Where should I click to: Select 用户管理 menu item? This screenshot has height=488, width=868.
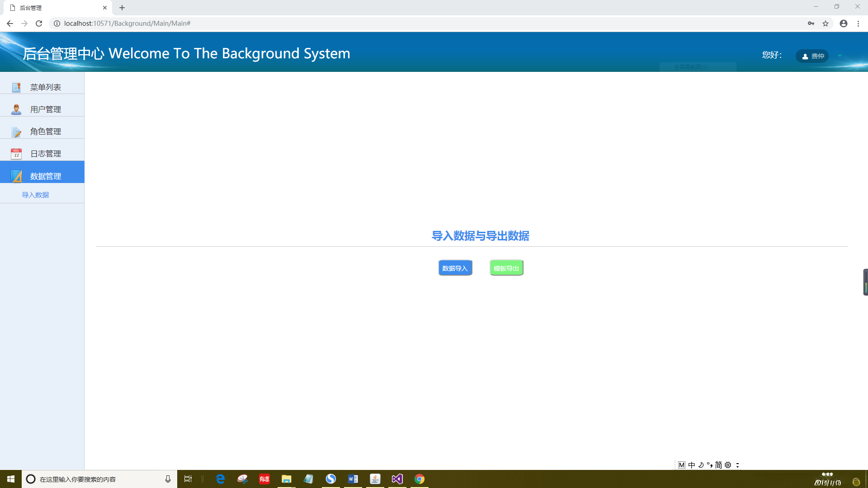pyautogui.click(x=45, y=109)
